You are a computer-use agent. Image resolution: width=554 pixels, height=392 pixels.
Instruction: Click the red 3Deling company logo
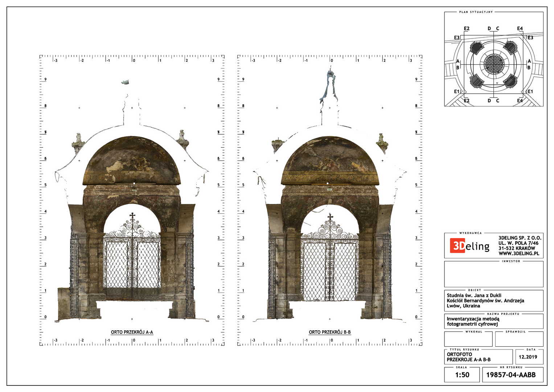click(x=469, y=246)
